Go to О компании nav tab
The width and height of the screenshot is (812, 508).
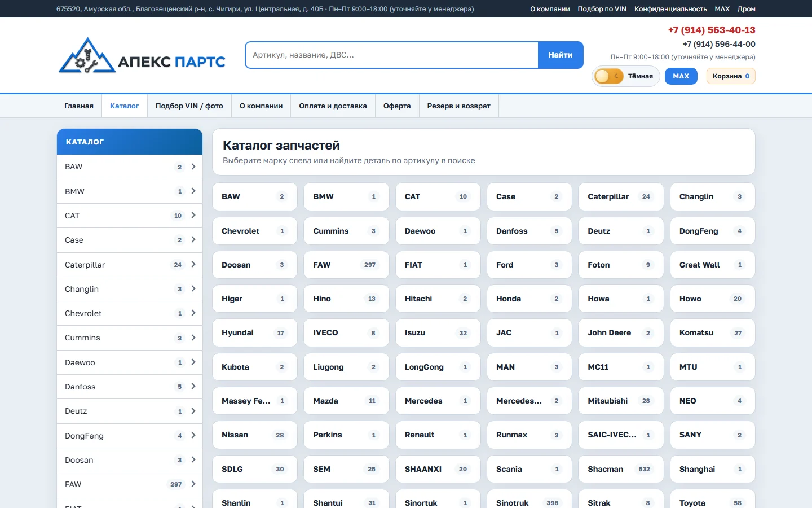point(261,106)
